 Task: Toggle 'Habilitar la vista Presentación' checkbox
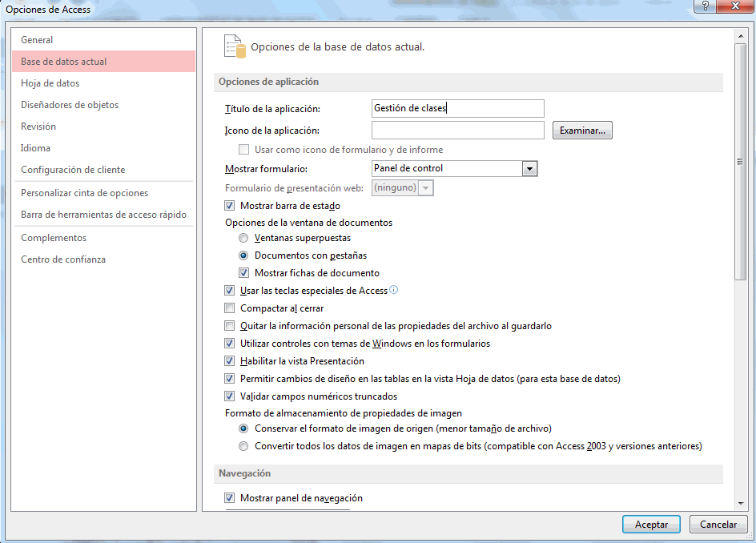[x=230, y=361]
